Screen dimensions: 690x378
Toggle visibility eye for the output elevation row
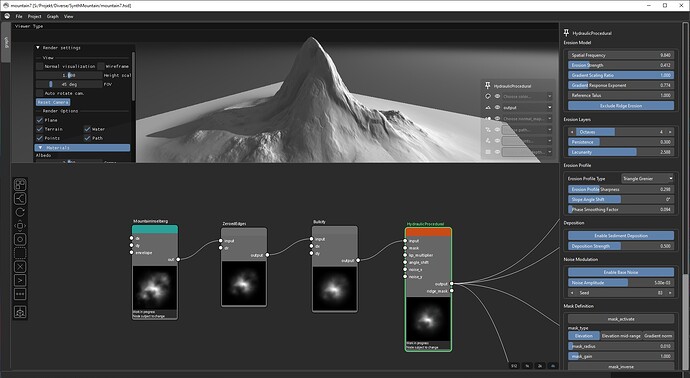click(x=497, y=107)
